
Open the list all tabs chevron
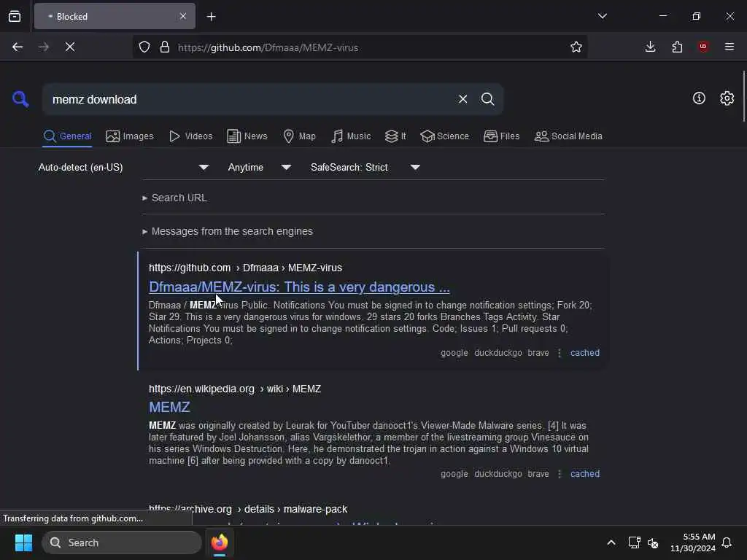click(x=602, y=16)
